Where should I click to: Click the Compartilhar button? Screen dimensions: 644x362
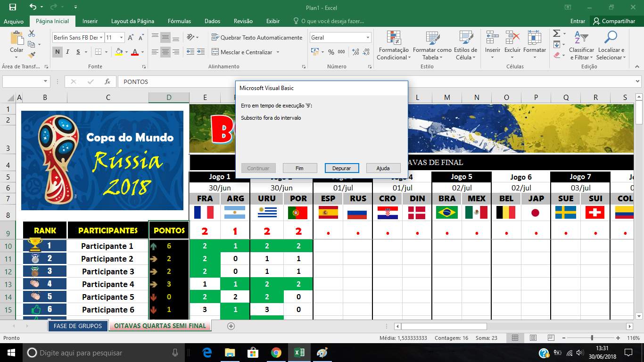click(614, 21)
